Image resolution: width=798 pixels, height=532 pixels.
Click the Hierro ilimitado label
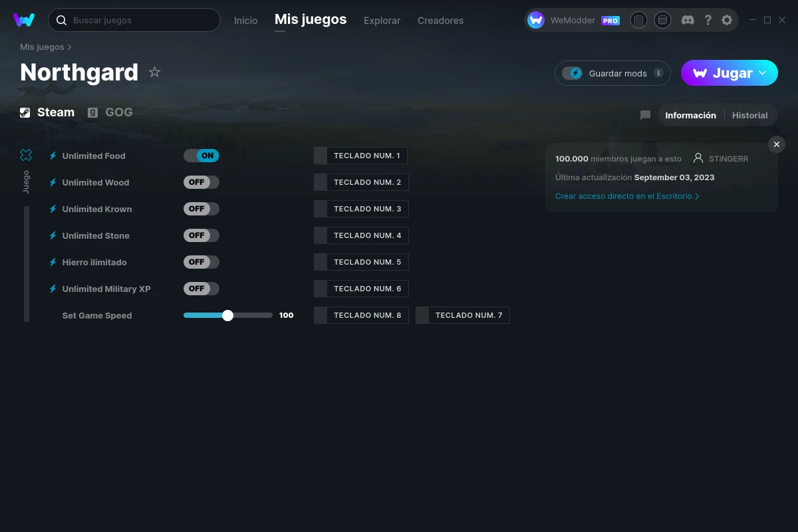pos(94,262)
